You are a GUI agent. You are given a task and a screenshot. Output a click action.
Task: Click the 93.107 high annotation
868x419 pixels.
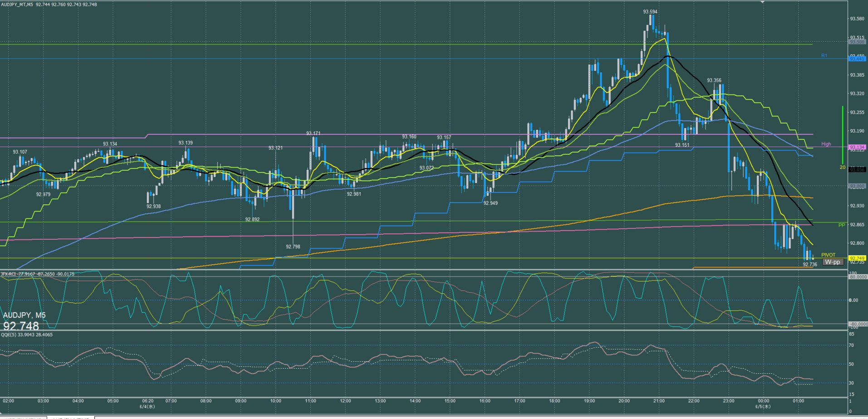click(x=20, y=152)
